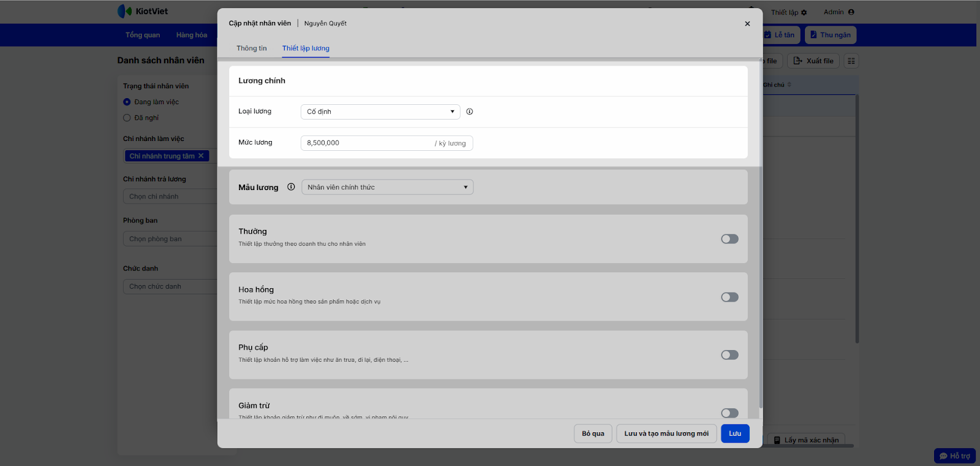Enable the Phụ cấp toggle
The height and width of the screenshot is (466, 980).
(x=729, y=355)
